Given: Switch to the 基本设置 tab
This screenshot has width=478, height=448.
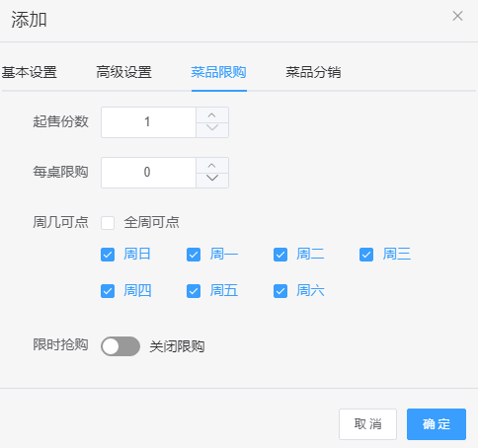Looking at the screenshot, I should point(29,72).
